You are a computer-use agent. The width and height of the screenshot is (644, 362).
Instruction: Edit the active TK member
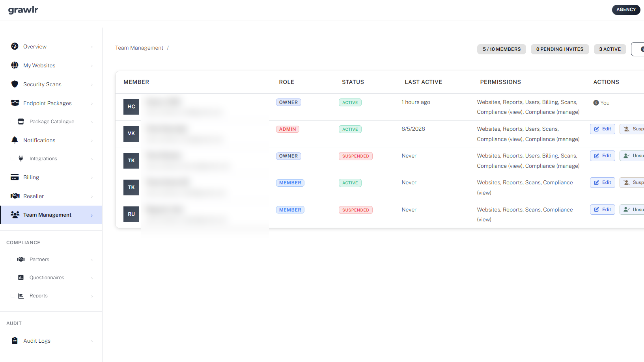pos(602,182)
